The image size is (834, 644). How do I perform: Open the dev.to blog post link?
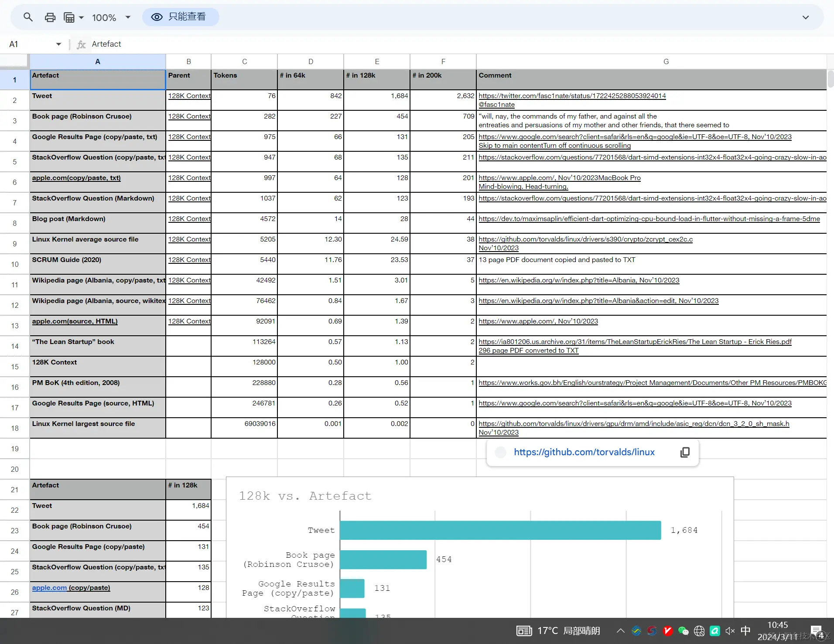(649, 218)
